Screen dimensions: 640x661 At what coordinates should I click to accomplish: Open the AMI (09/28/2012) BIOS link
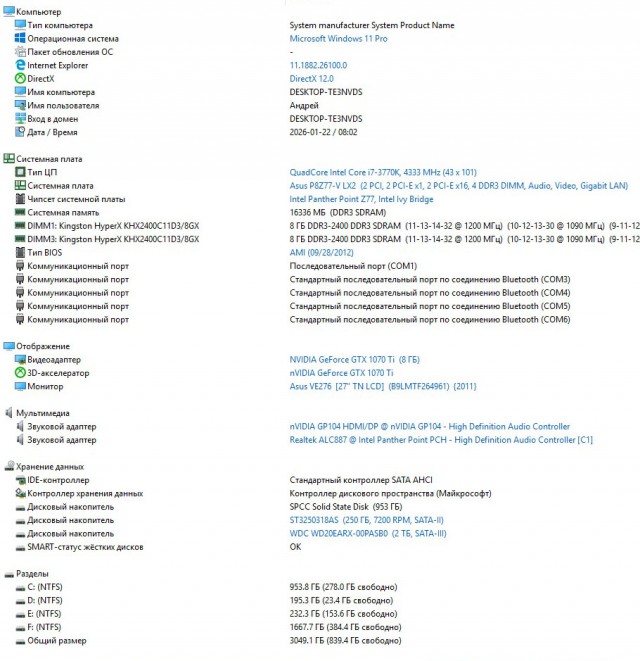coord(321,253)
